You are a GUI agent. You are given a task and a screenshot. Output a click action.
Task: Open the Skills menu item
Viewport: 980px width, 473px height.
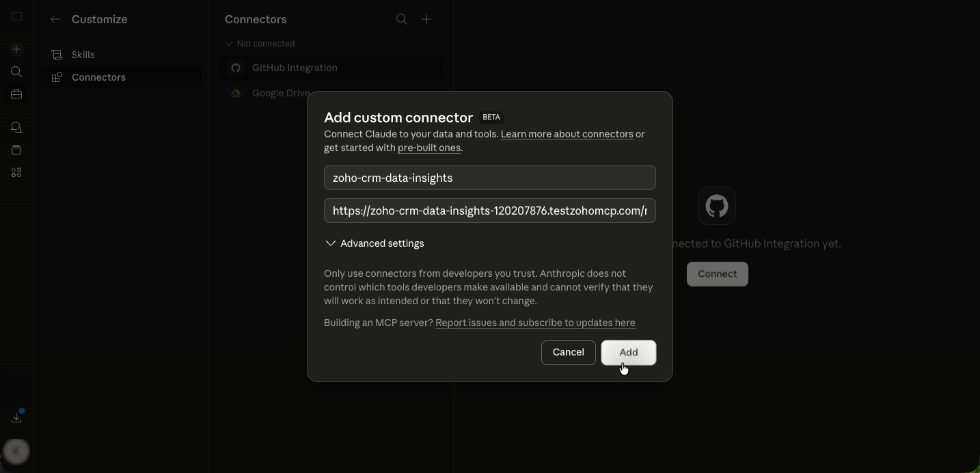(x=121, y=55)
